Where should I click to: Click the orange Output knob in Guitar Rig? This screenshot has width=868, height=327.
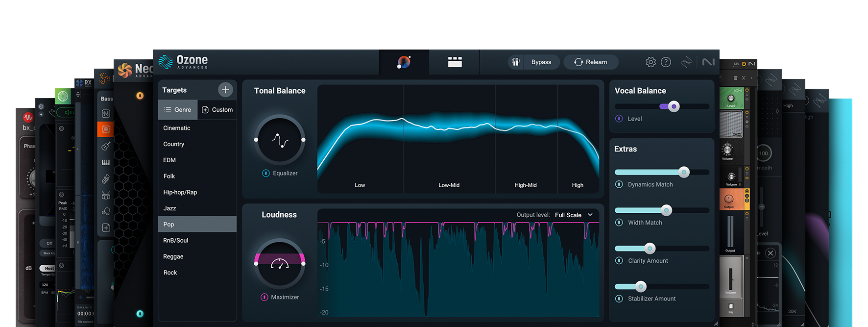pos(729,199)
